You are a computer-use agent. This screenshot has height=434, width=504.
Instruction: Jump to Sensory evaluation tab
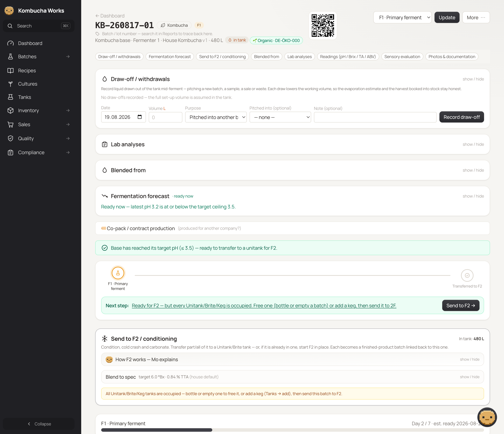(x=402, y=57)
